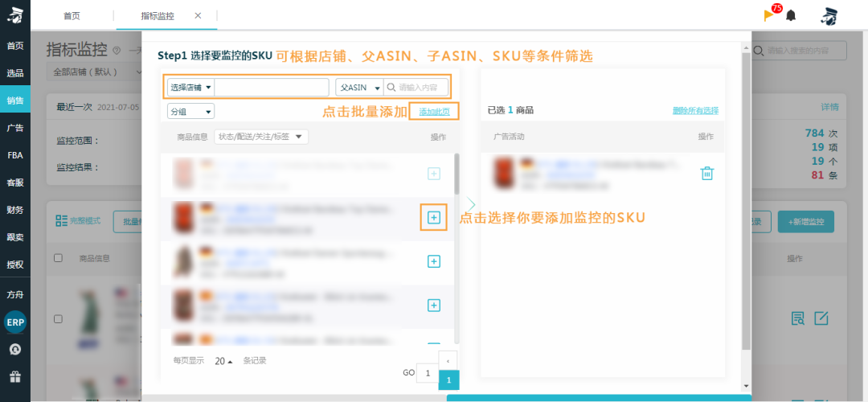This screenshot has width=868, height=402.
Task: Click the edit pencil icon on the background row
Action: coord(821,318)
